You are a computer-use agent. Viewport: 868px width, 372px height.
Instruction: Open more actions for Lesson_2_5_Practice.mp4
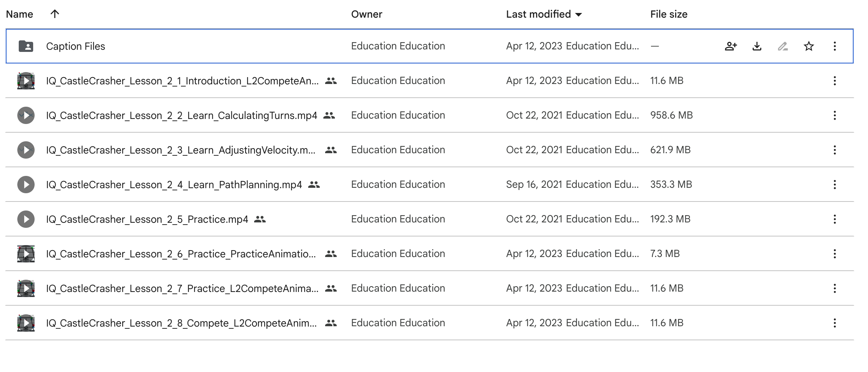click(x=834, y=219)
